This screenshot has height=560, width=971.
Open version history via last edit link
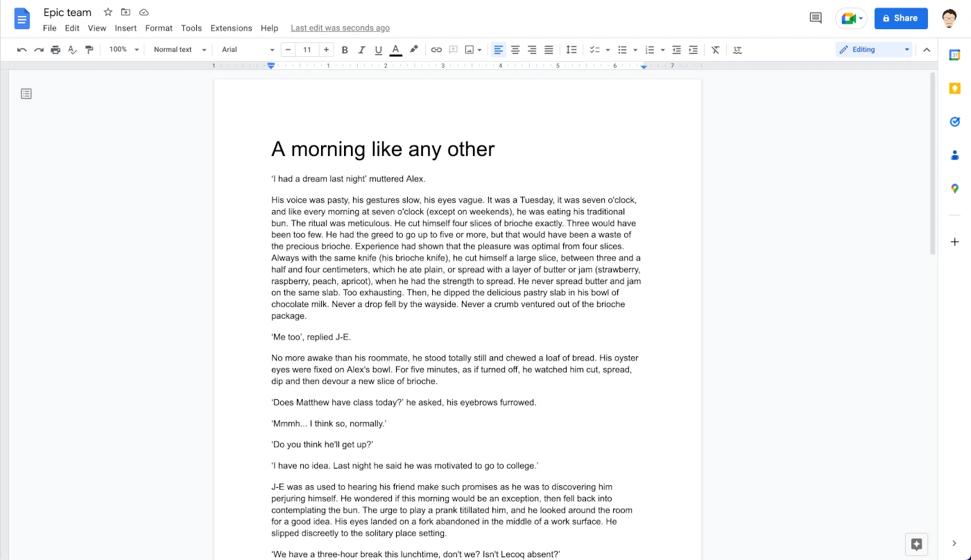click(x=340, y=28)
